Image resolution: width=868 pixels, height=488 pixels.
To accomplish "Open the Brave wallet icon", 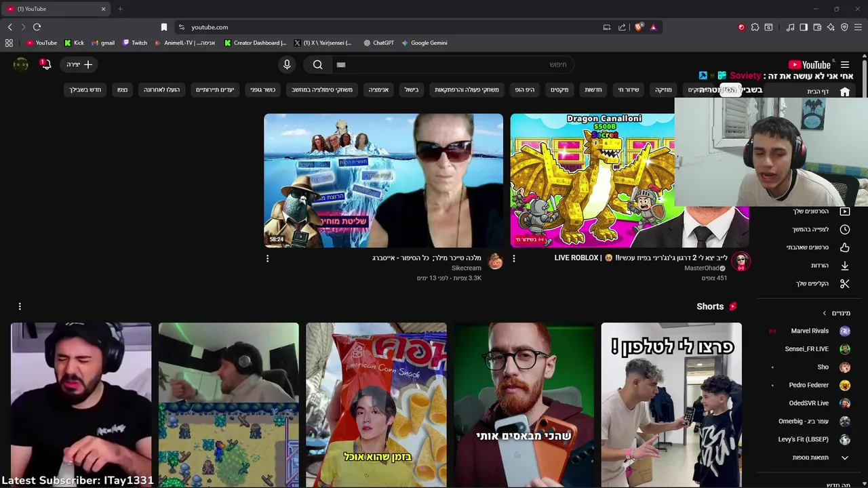I will click(x=817, y=27).
